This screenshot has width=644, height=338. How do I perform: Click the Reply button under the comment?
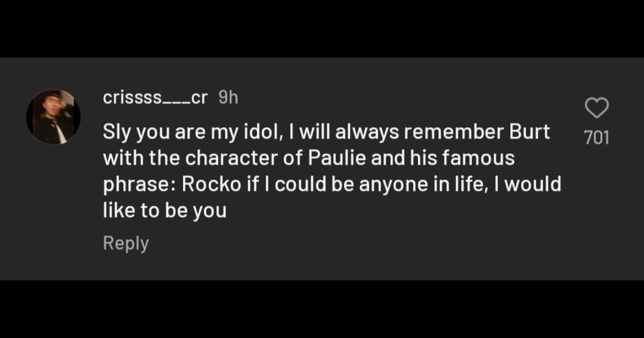tap(126, 244)
